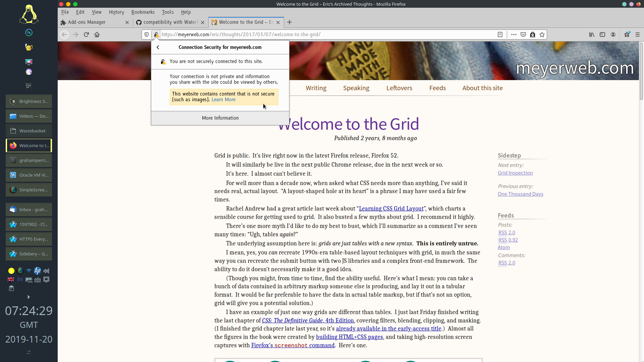Open panel configuration icon at bottom of panel
Viewport: 644px width, 362px height.
point(29,352)
